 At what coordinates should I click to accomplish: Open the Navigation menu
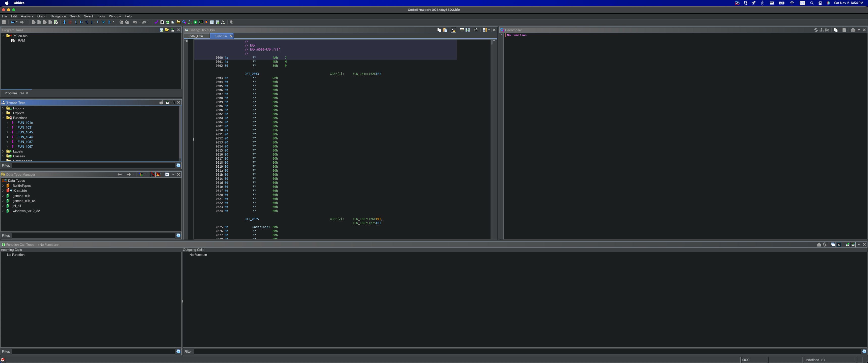(58, 16)
